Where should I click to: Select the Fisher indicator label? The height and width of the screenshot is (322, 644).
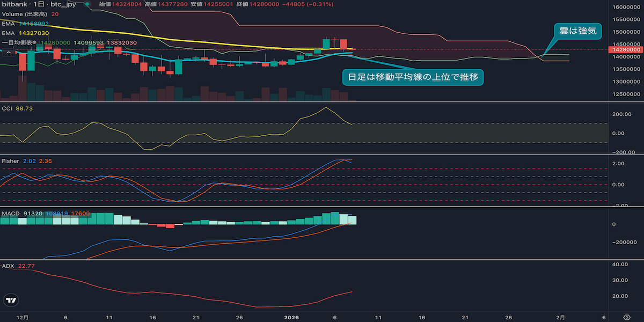click(x=11, y=161)
